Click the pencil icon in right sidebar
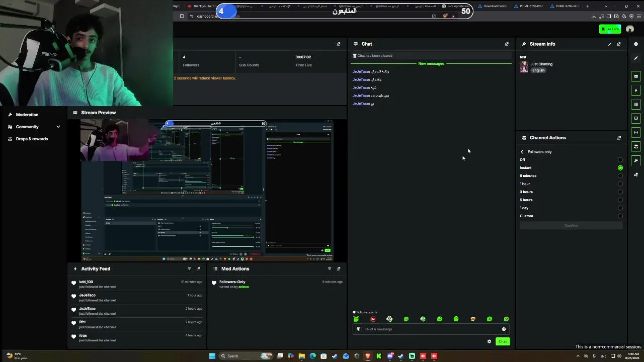Image resolution: width=644 pixels, height=362 pixels. pos(636,58)
